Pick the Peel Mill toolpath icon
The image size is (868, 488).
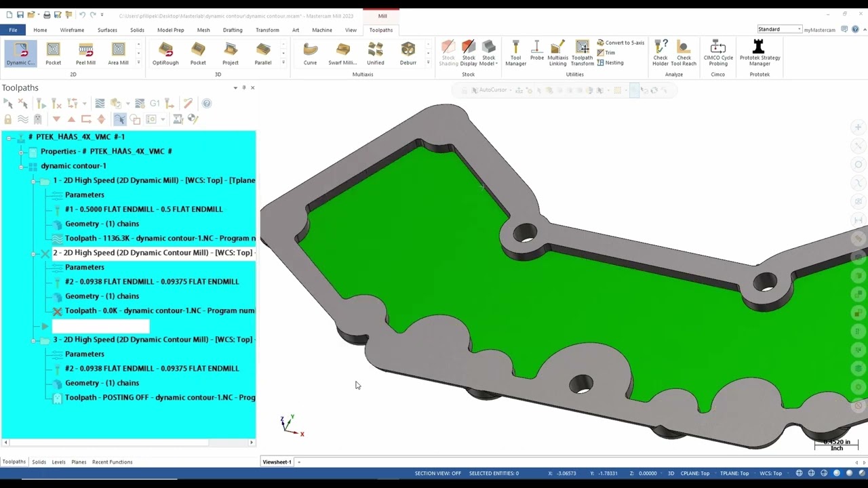[x=85, y=54]
